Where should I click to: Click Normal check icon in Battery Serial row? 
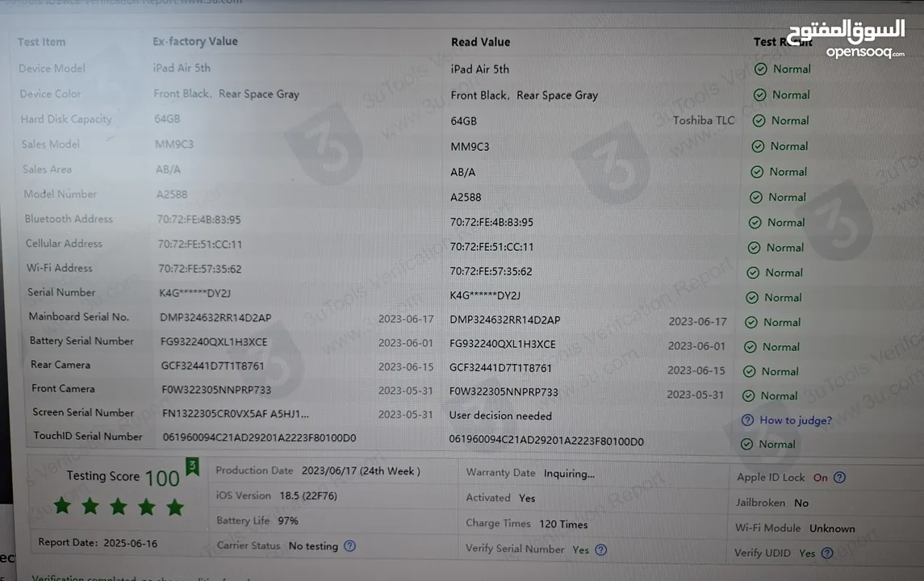pos(750,347)
